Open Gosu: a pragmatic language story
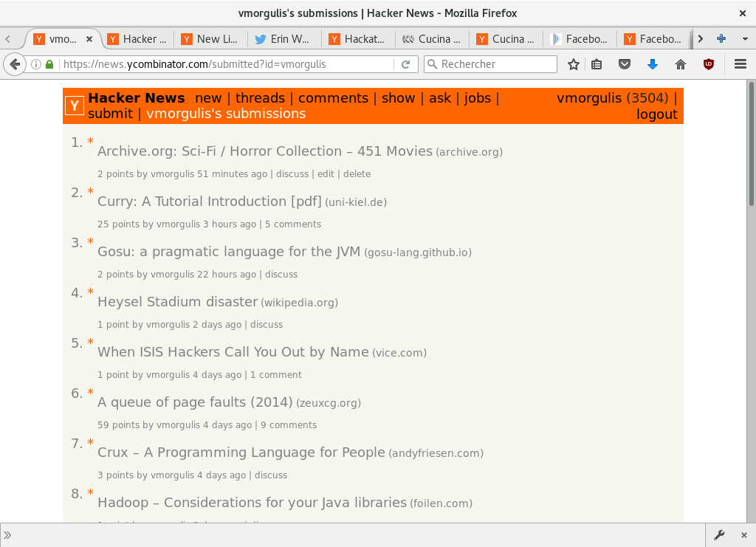Image resolution: width=756 pixels, height=547 pixels. point(229,252)
